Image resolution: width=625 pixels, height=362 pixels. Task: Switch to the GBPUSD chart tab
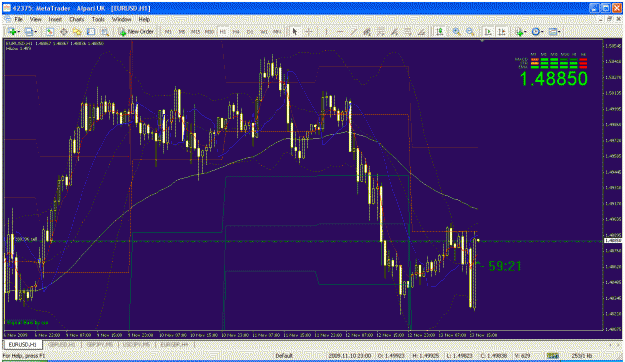(62, 344)
